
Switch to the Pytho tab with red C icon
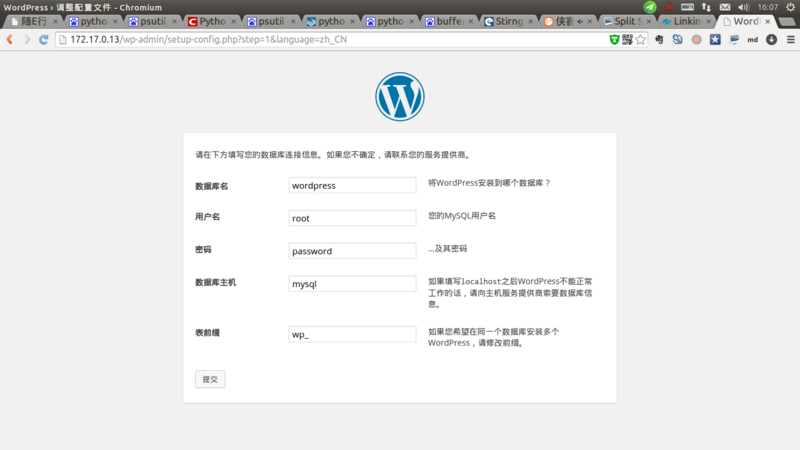point(210,21)
